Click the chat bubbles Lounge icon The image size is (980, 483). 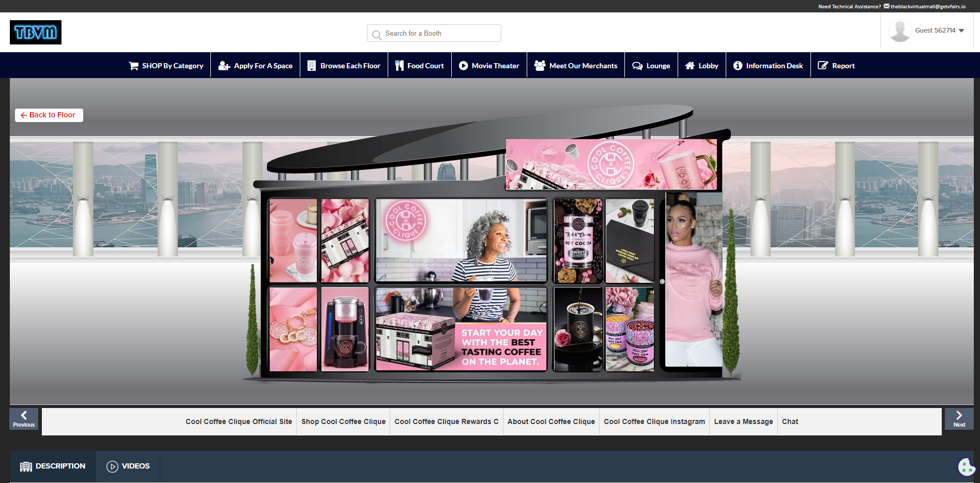[x=638, y=66]
